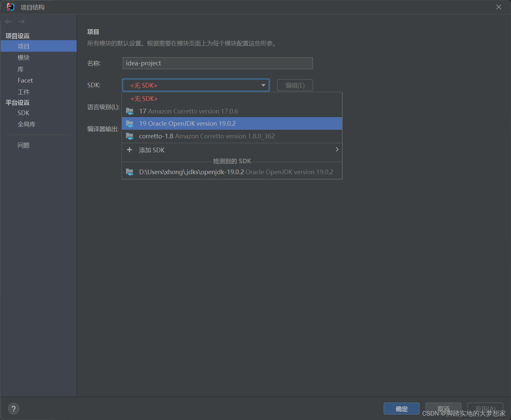
Task: Choose 17 Amazon Corretto version 17.0.6
Action: coord(232,111)
